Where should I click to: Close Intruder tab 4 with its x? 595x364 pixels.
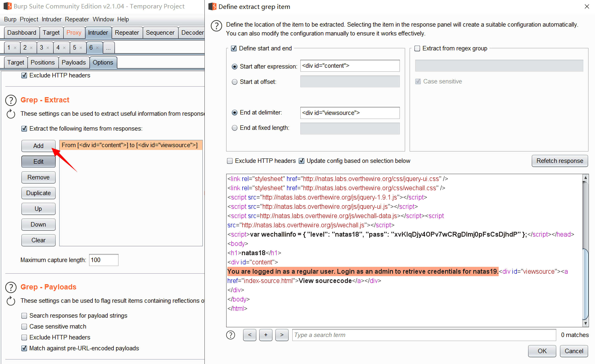coord(64,48)
